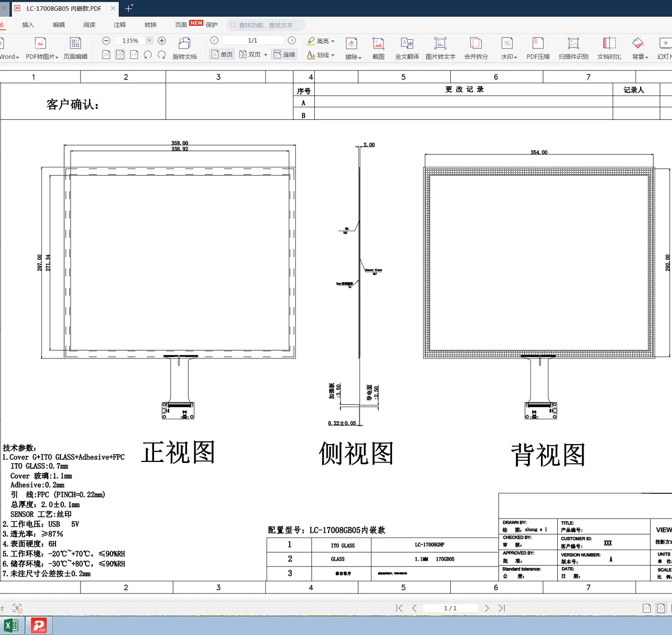Open 转换 menu tab
The image size is (672, 635).
click(151, 25)
